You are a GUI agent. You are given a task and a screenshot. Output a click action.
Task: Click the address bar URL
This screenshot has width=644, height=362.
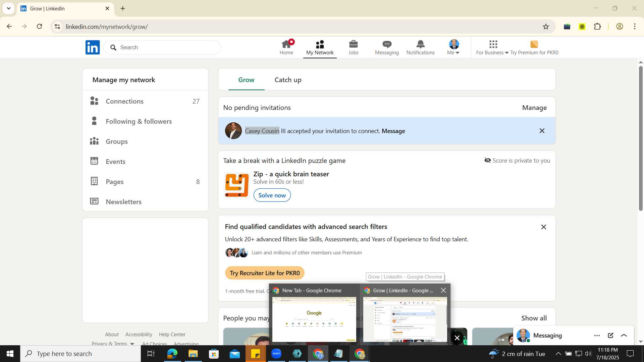pos(107,27)
